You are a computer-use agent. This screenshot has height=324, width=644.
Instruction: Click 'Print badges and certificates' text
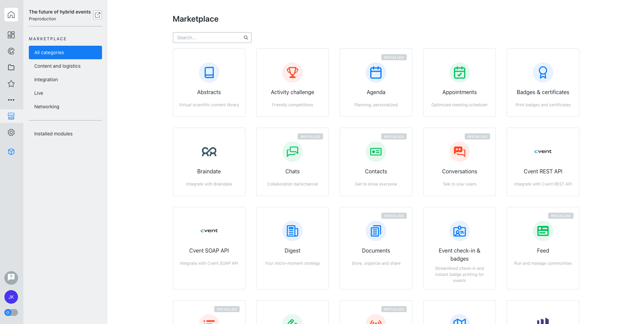coord(543,105)
